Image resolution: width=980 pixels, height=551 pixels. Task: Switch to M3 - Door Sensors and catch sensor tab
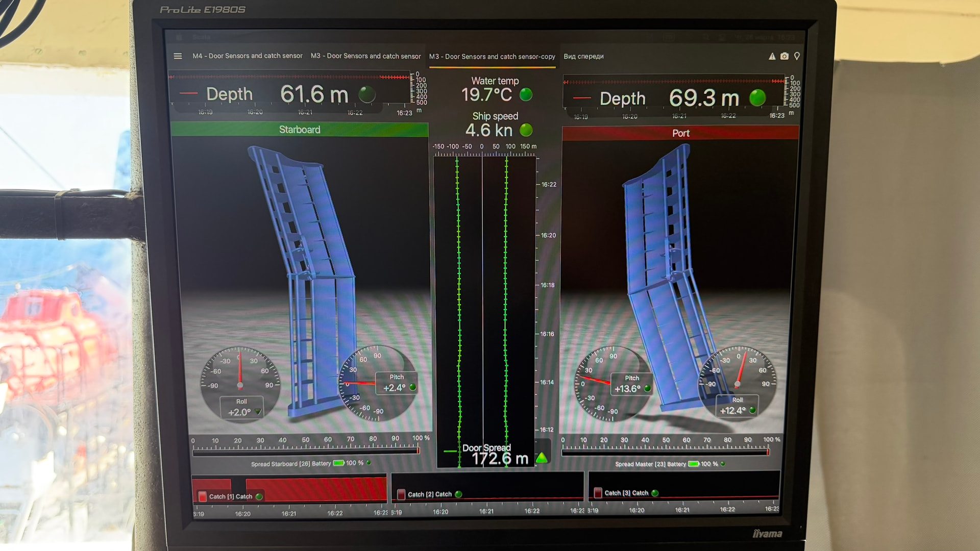pos(365,56)
